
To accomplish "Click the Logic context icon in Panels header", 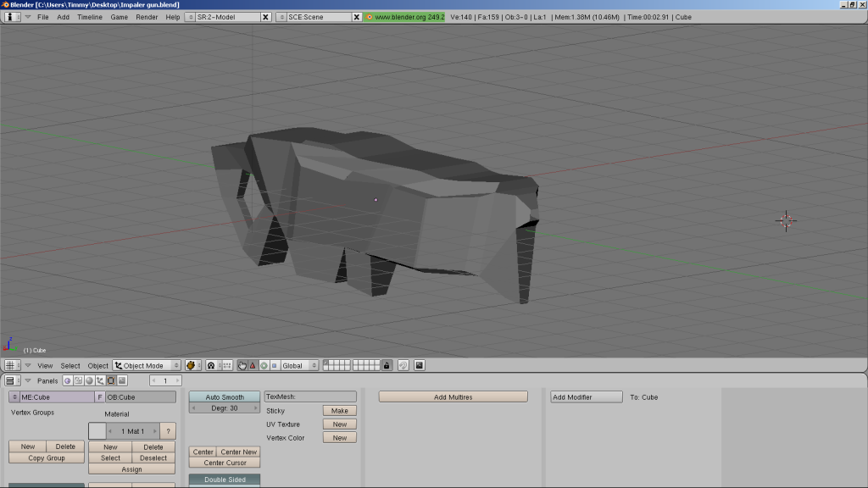I will pyautogui.click(x=68, y=380).
